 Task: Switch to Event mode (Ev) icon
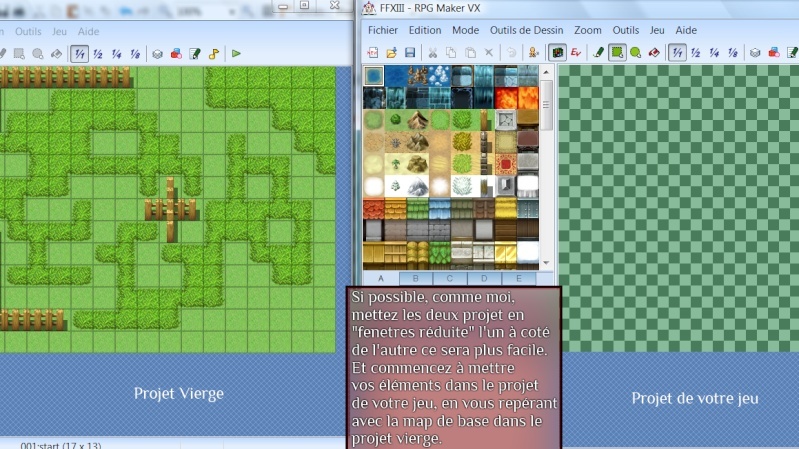pos(576,53)
